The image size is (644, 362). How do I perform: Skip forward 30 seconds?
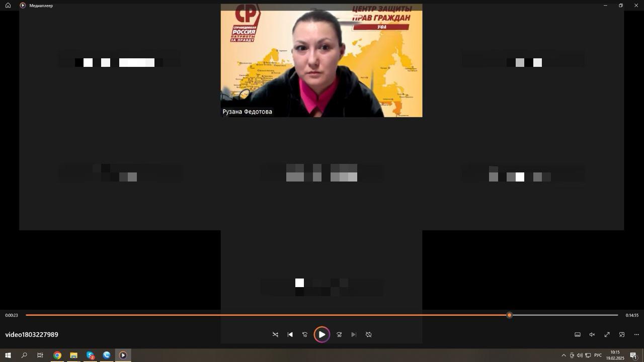click(x=339, y=334)
